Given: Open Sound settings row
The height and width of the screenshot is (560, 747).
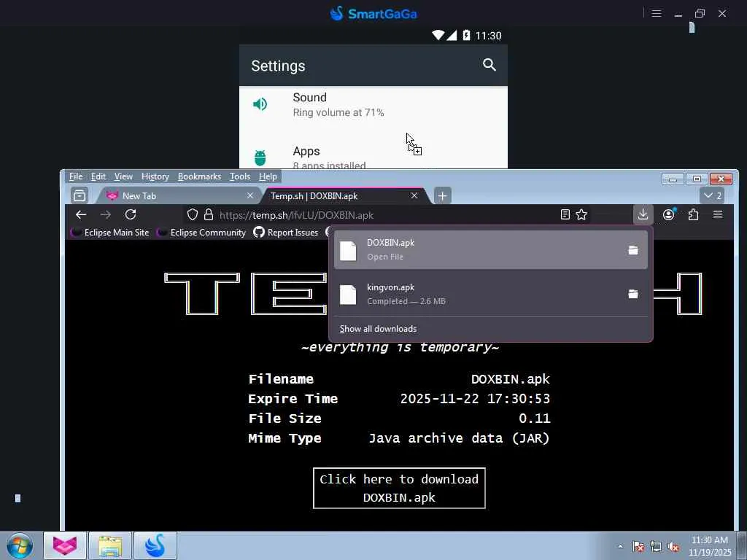Looking at the screenshot, I should pyautogui.click(x=373, y=104).
